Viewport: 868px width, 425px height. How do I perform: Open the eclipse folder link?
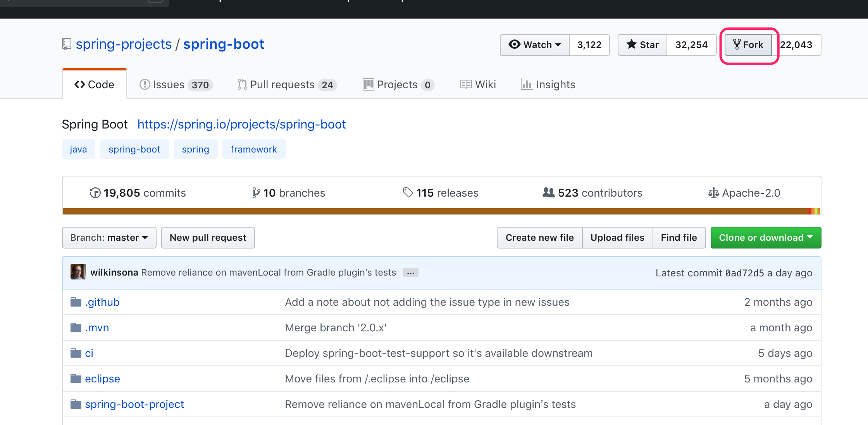[102, 379]
